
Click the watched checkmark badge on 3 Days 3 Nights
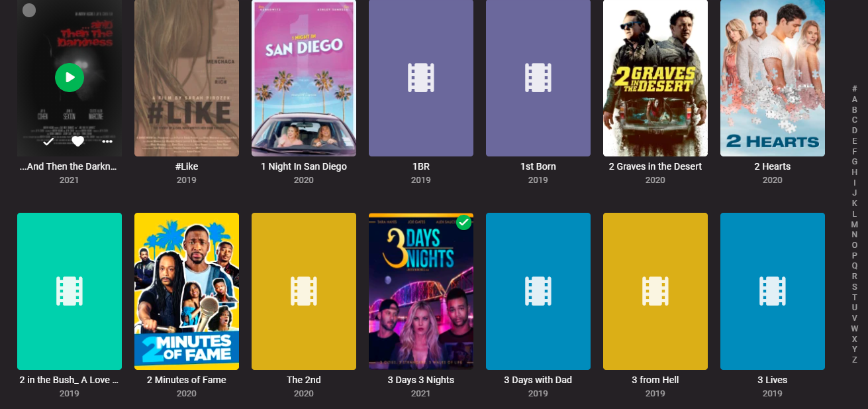[x=464, y=222]
